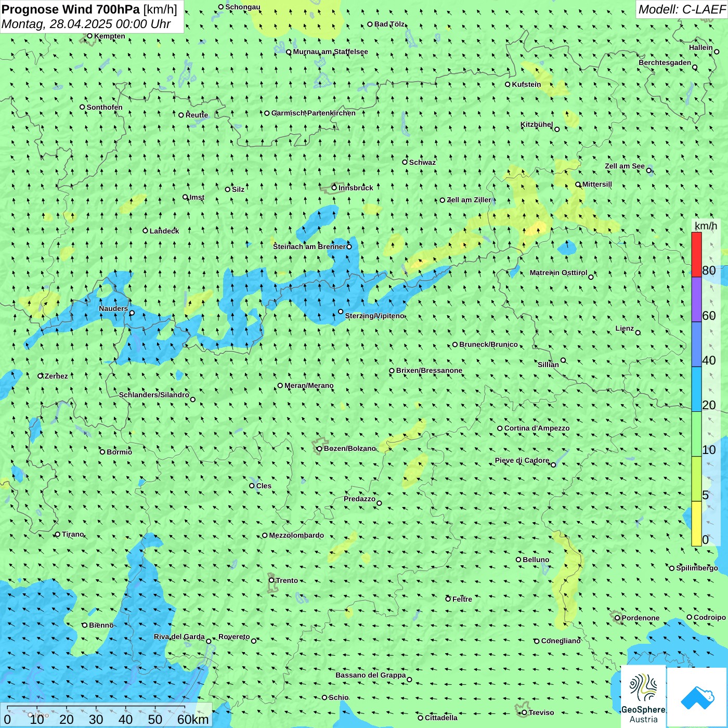Click the 'Sonthofen' label
728x728 pixels.
click(x=105, y=107)
